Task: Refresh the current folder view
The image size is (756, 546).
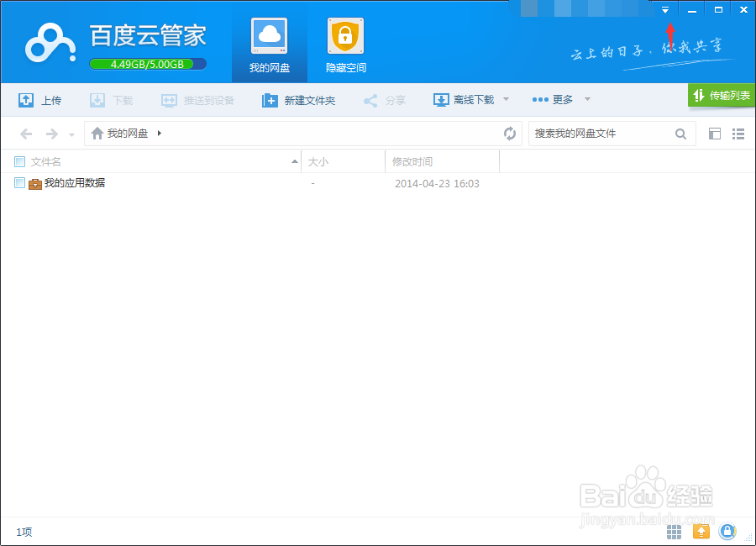Action: click(511, 133)
